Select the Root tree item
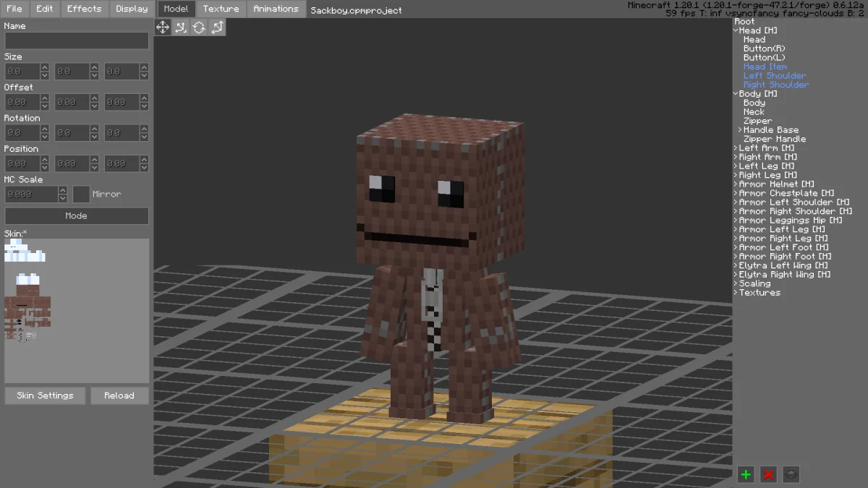 pos(744,22)
